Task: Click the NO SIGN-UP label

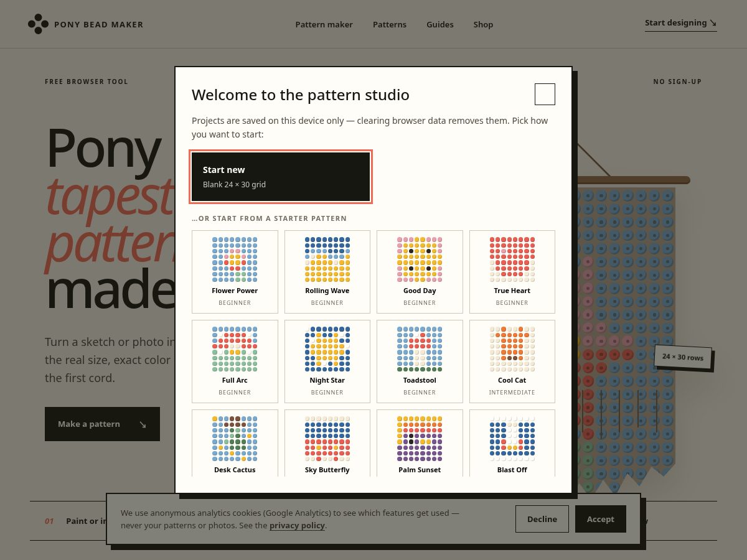Action: tap(677, 82)
